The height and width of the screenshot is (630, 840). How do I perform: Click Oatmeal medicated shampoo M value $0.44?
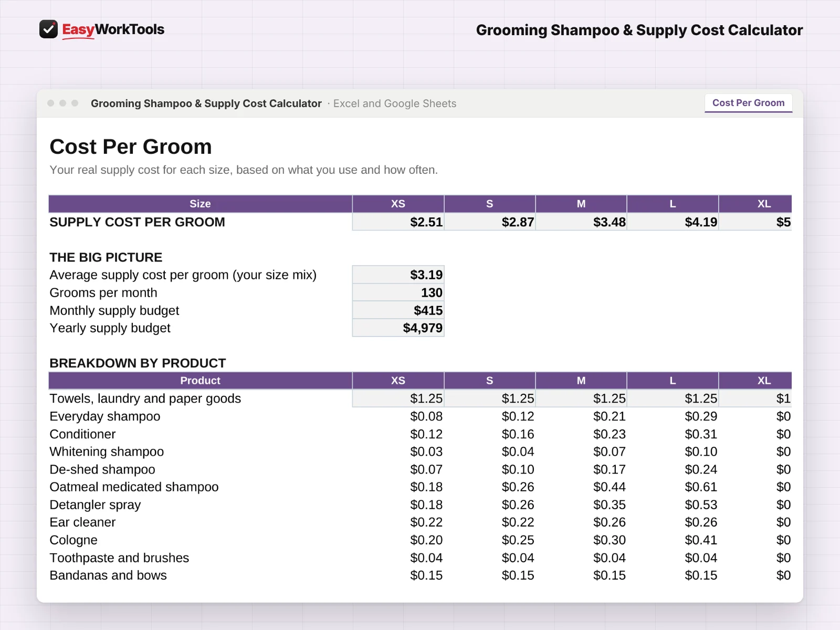(610, 487)
